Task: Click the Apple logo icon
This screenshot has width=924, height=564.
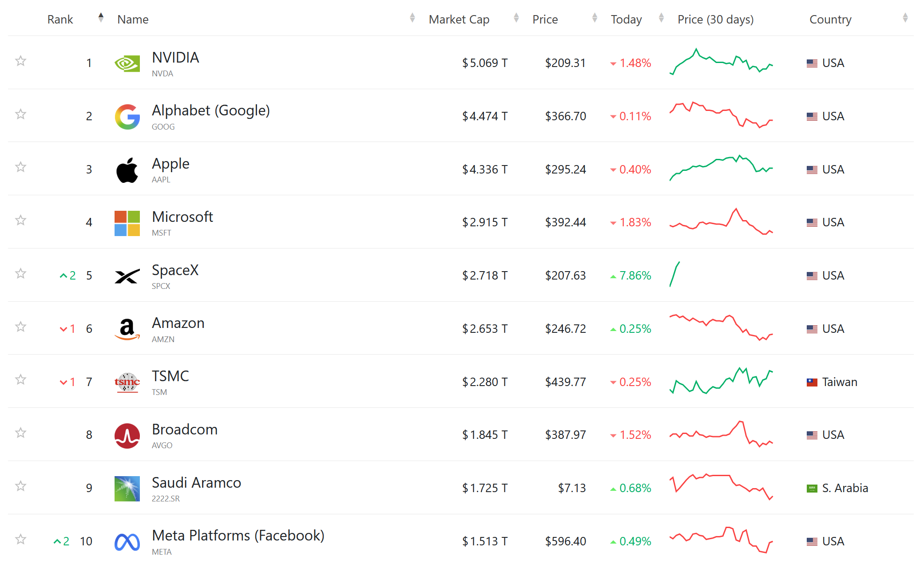Action: pos(127,170)
